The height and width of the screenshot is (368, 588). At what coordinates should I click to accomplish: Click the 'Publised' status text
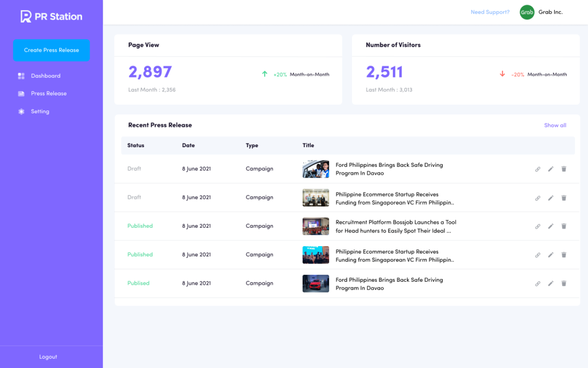pyautogui.click(x=138, y=283)
